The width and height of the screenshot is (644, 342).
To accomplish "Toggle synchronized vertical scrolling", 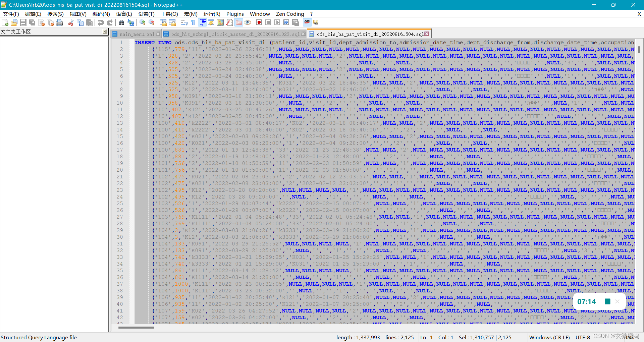I will click(163, 22).
